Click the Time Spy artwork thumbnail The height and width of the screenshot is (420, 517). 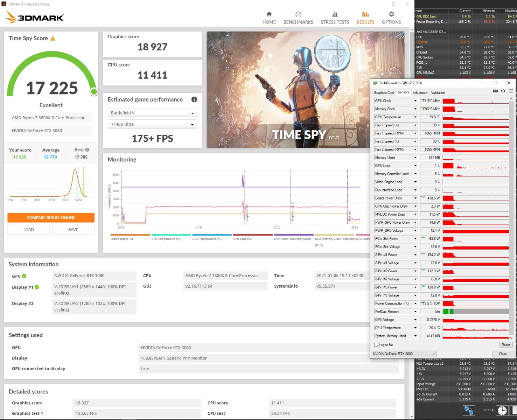tap(306, 90)
